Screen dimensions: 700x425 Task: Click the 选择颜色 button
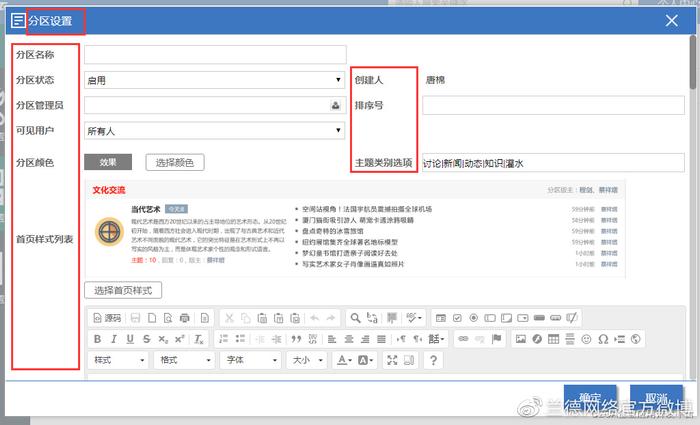[x=175, y=162]
